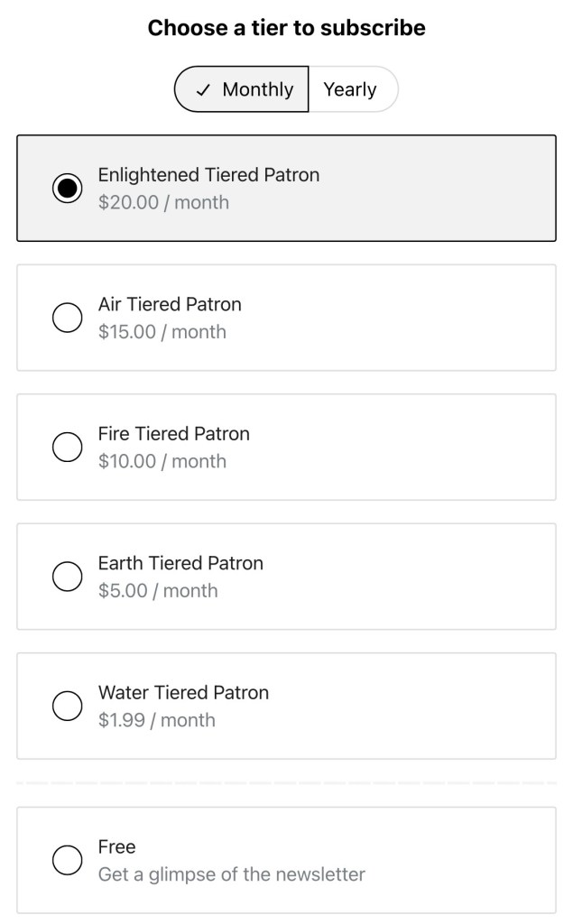Click the Choose a tier heading

click(286, 27)
